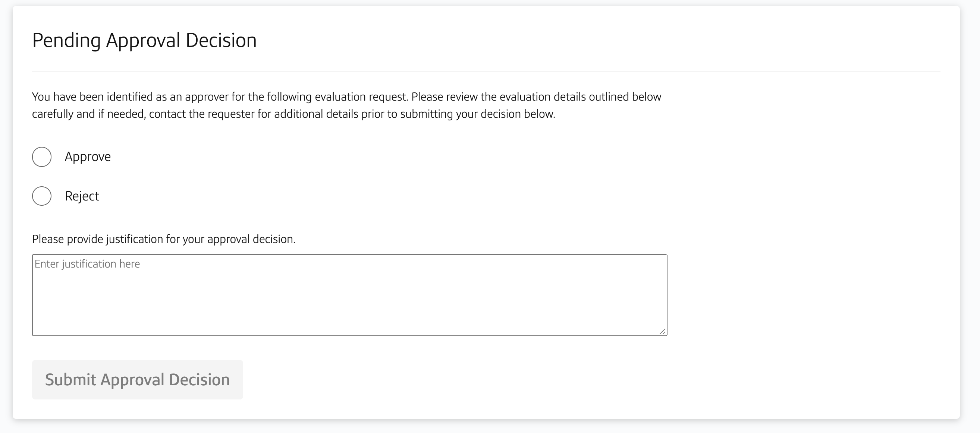Click the word 'Decision' on submit button
The width and height of the screenshot is (980, 433).
point(200,380)
